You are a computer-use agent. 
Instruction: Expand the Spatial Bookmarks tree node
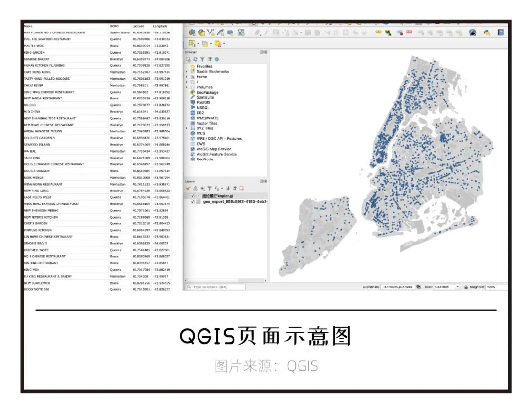click(x=187, y=72)
